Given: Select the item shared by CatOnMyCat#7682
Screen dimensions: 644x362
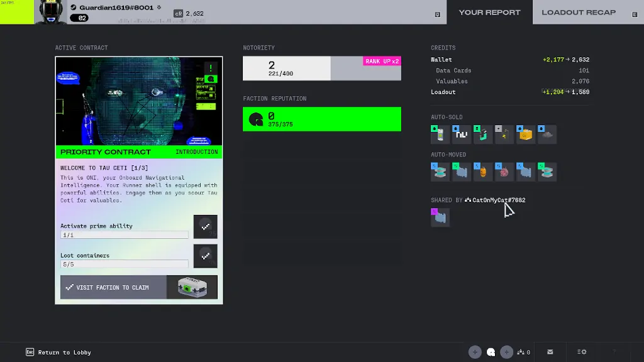Looking at the screenshot, I should (x=440, y=217).
